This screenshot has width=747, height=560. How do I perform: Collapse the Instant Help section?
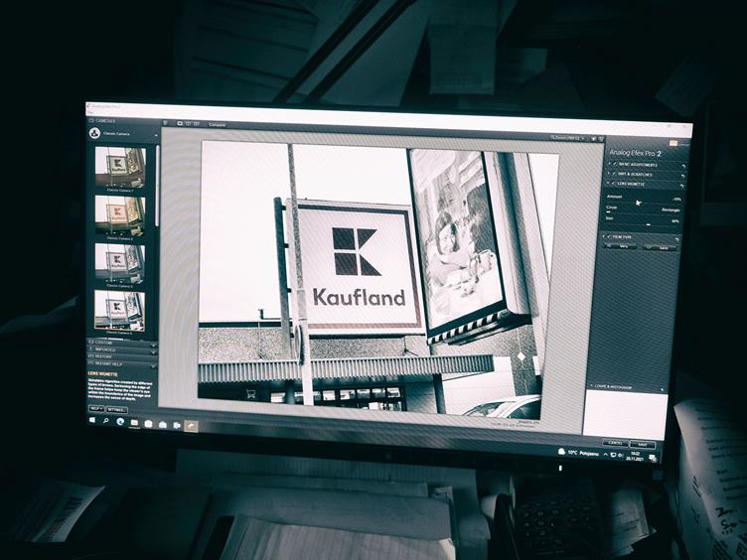(122, 363)
